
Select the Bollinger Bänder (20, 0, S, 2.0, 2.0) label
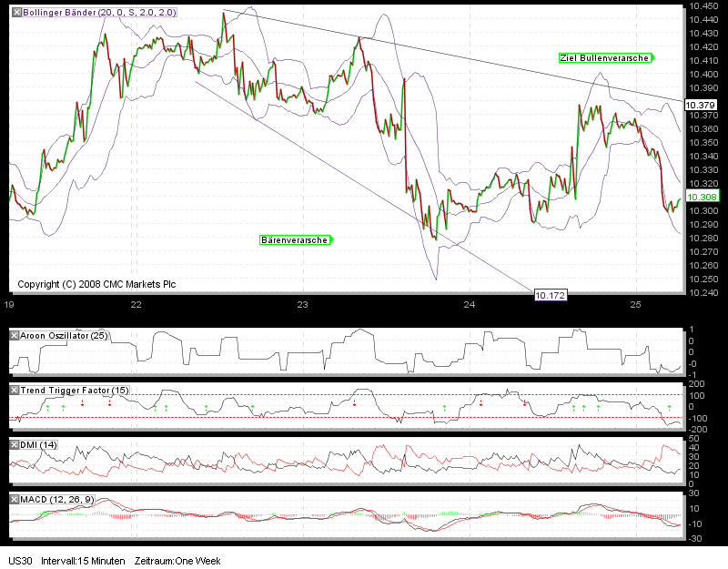(x=99, y=13)
